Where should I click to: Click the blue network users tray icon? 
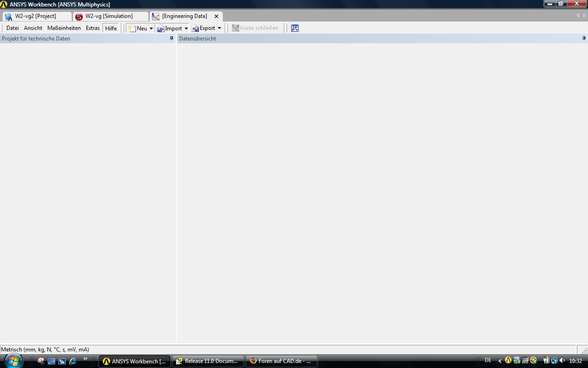point(517,361)
